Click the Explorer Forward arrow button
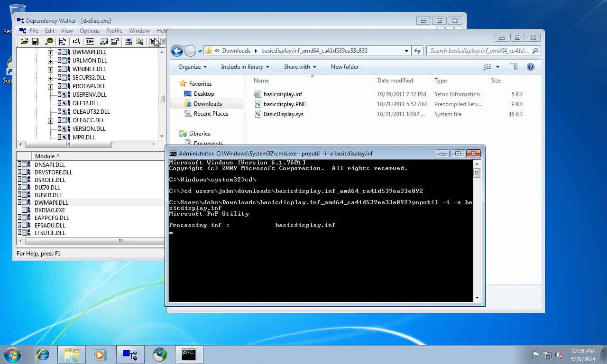The image size is (607, 364). [190, 51]
